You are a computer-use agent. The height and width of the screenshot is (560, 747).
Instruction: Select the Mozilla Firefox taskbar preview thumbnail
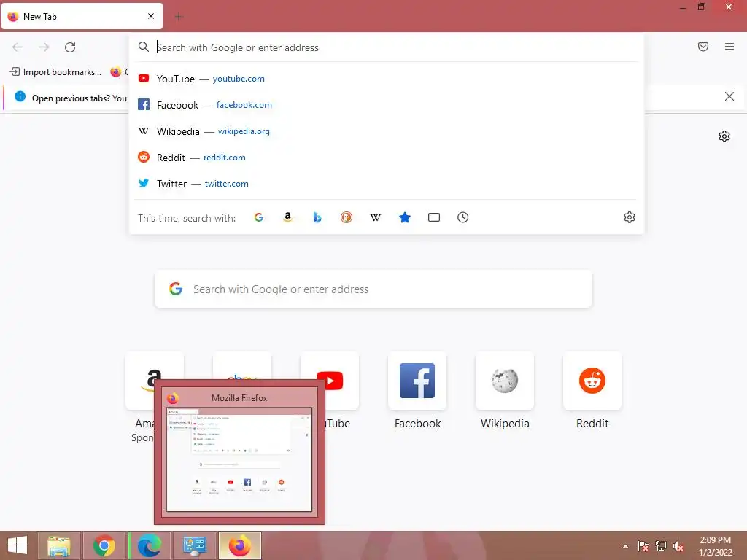pos(239,452)
